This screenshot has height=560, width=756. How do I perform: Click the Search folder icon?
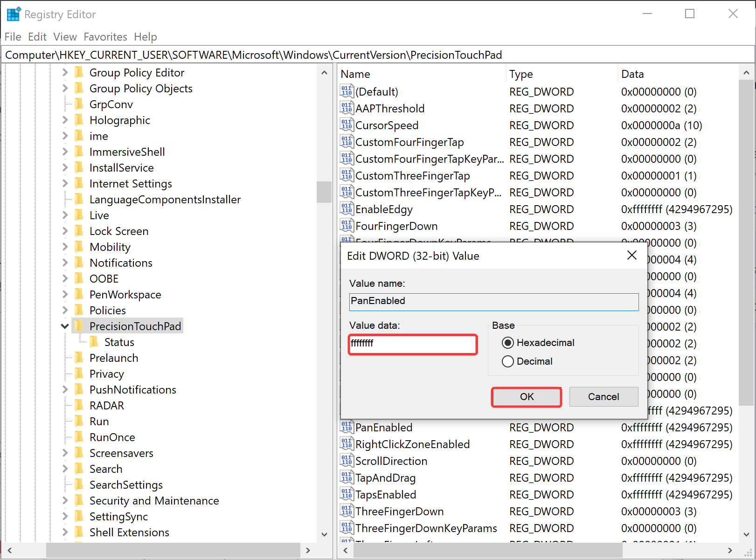point(79,469)
